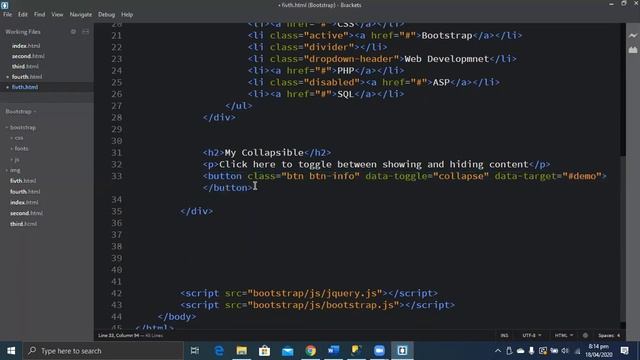Image resolution: width=640 pixels, height=360 pixels.
Task: Open the File menu
Action: pyautogui.click(x=7, y=14)
